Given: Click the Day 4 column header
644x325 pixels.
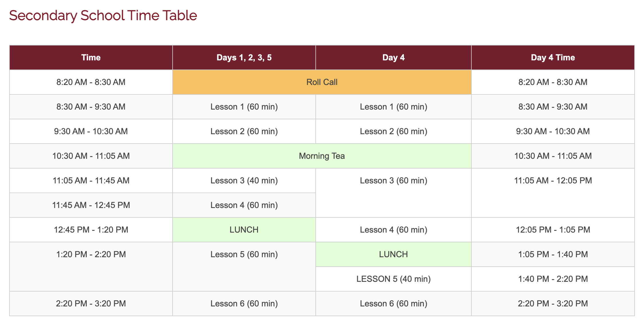Looking at the screenshot, I should pyautogui.click(x=393, y=58).
